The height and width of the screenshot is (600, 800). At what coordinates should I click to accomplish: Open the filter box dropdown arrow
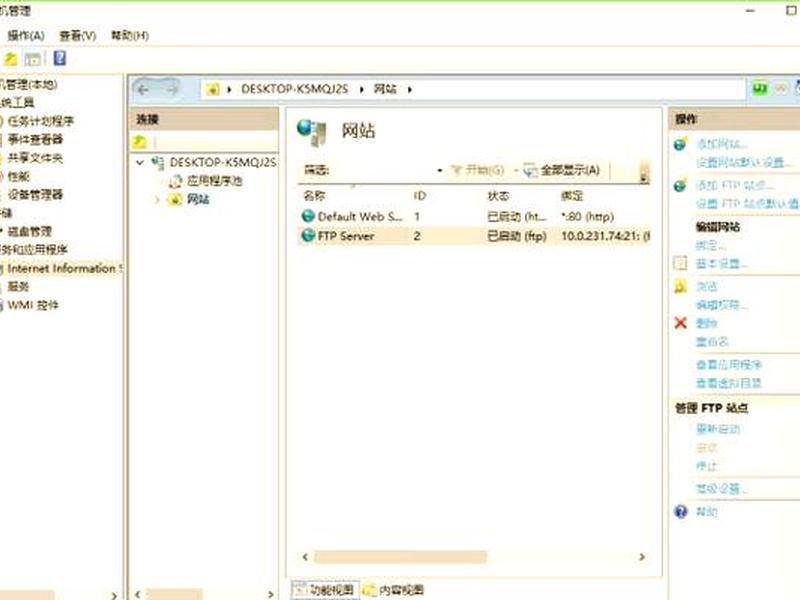coord(439,170)
